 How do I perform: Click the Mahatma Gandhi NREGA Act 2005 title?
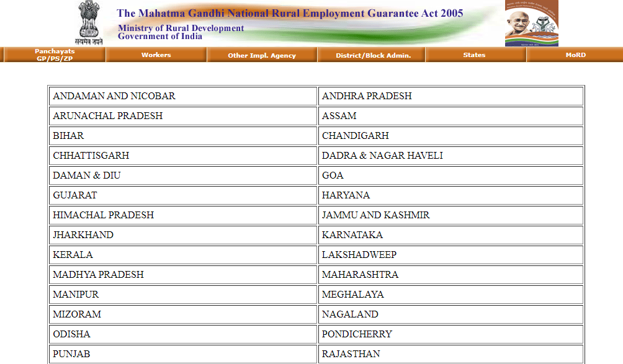290,13
